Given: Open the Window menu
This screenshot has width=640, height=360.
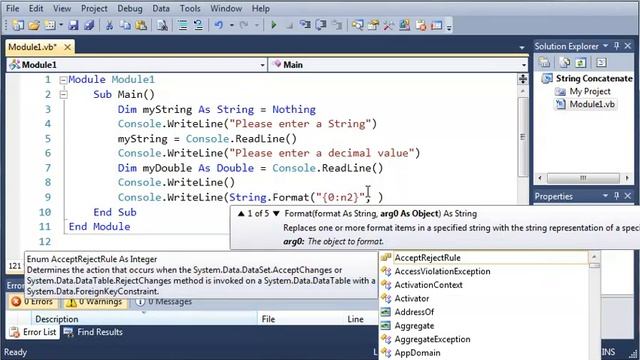Looking at the screenshot, I should click(x=226, y=8).
